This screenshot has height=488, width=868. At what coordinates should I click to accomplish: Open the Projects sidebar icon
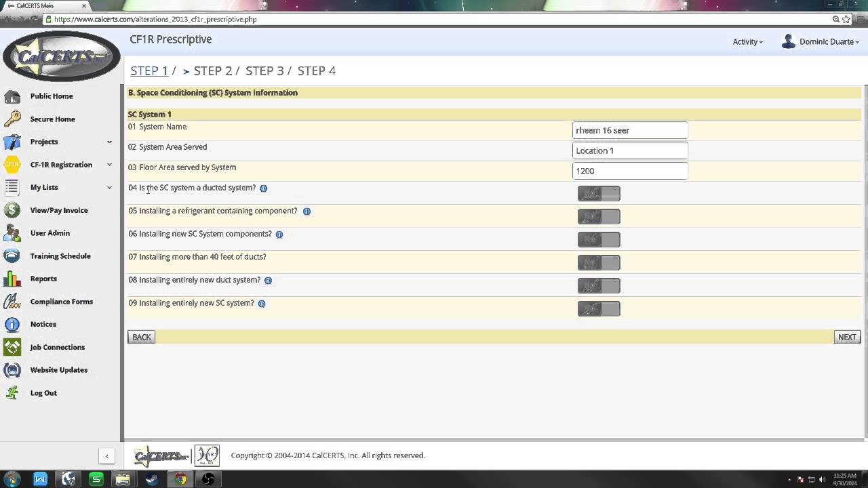[12, 142]
